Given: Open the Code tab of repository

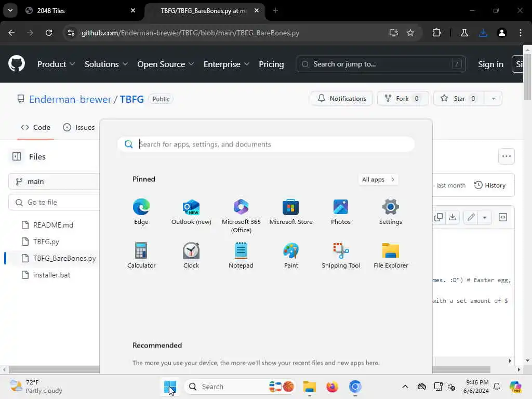Looking at the screenshot, I should [35, 127].
